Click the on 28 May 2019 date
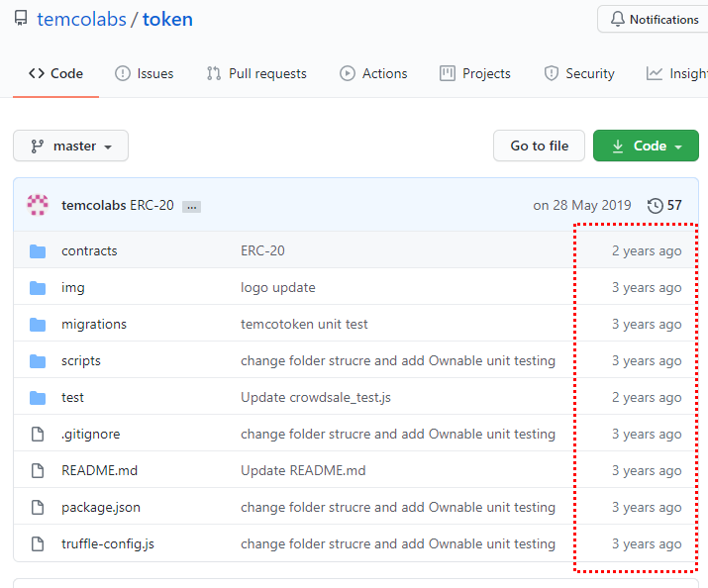Image resolution: width=708 pixels, height=588 pixels. [582, 205]
